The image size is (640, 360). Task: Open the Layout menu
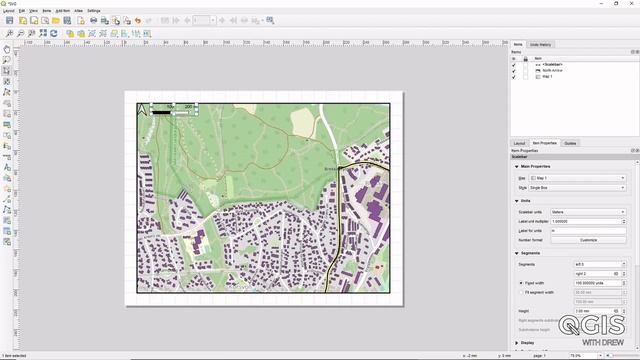tap(9, 11)
